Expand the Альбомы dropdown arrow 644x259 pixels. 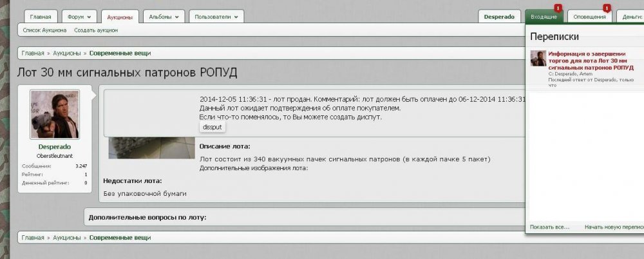pos(177,17)
